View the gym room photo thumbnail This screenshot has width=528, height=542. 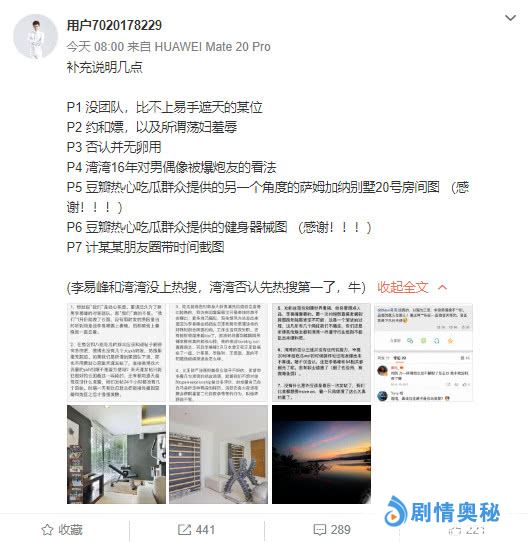pos(117,455)
